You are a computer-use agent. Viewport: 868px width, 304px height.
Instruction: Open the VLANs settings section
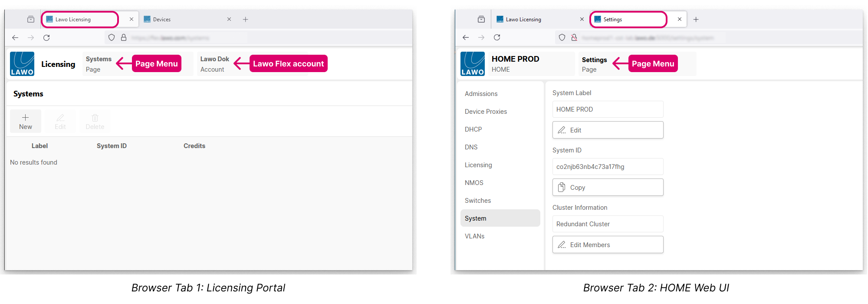[x=474, y=236]
